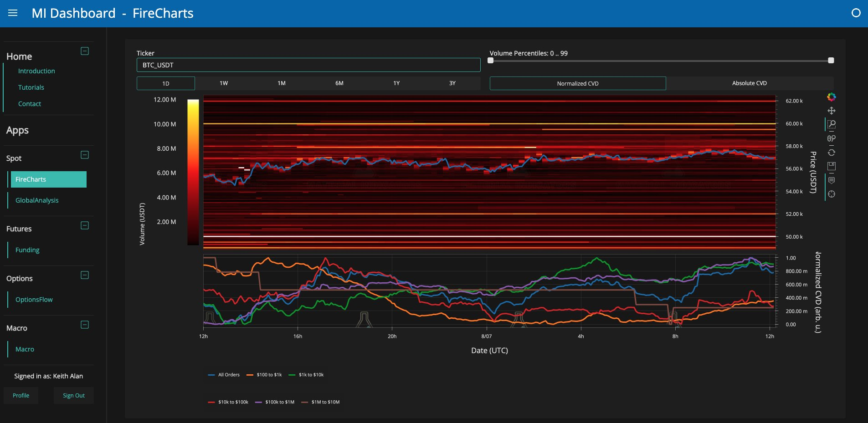Toggle the Hover tooltip tool
This screenshot has height=423, width=868.
[x=832, y=180]
